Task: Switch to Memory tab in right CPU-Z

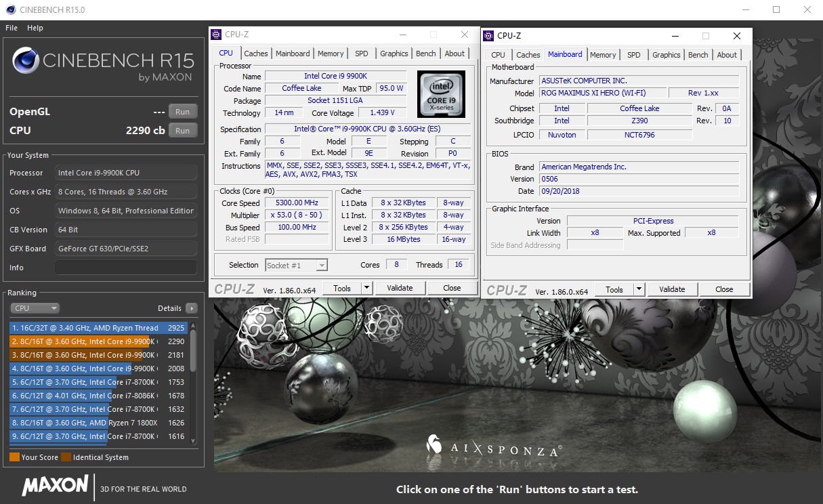Action: tap(603, 55)
